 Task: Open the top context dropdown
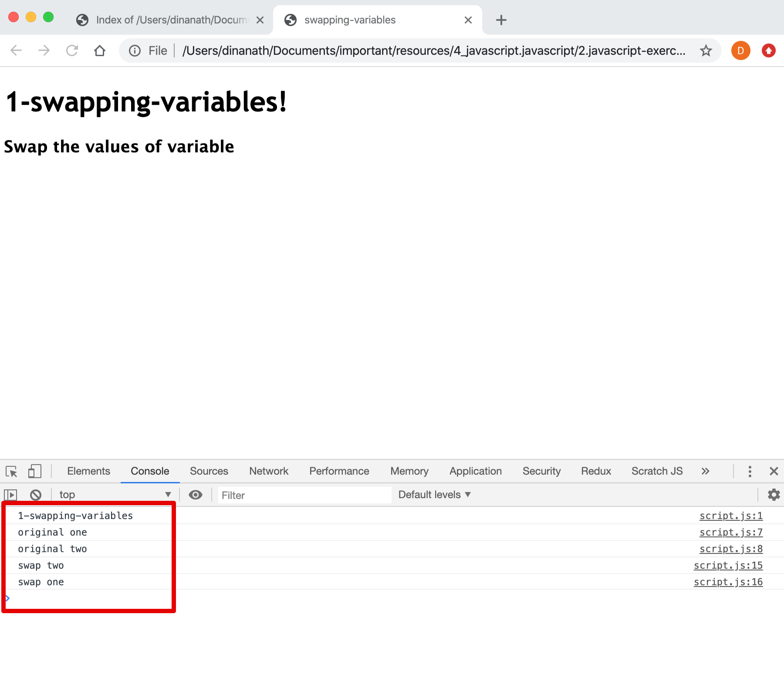[115, 495]
